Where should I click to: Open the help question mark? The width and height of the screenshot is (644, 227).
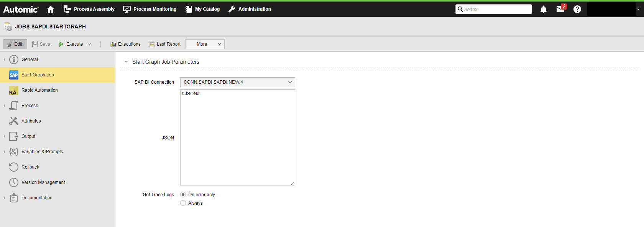pos(577,9)
